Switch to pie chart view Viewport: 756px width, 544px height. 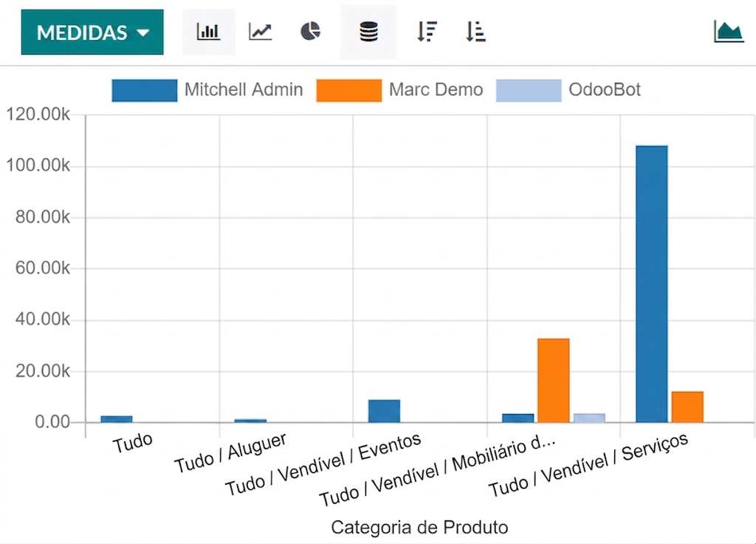311,32
